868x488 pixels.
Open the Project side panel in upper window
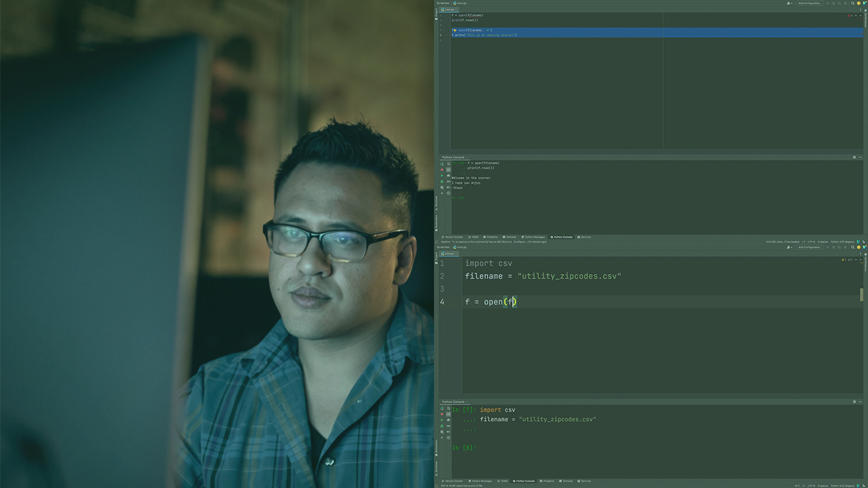(x=436, y=14)
